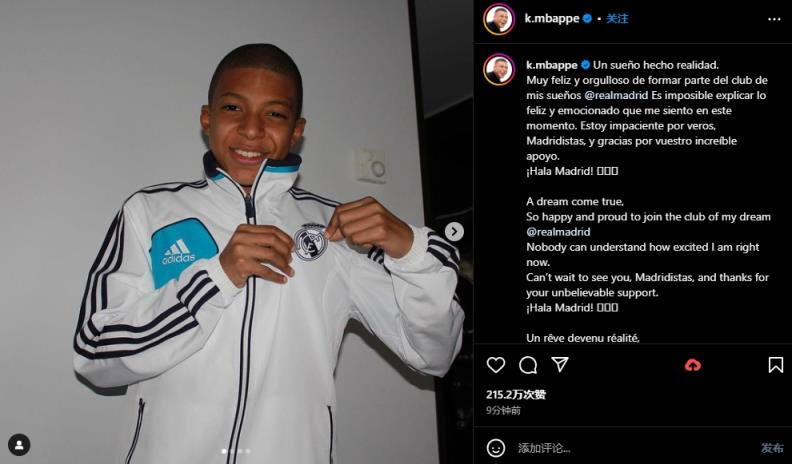
Task: Click the caption profile avatar thumbnail
Action: [x=499, y=69]
